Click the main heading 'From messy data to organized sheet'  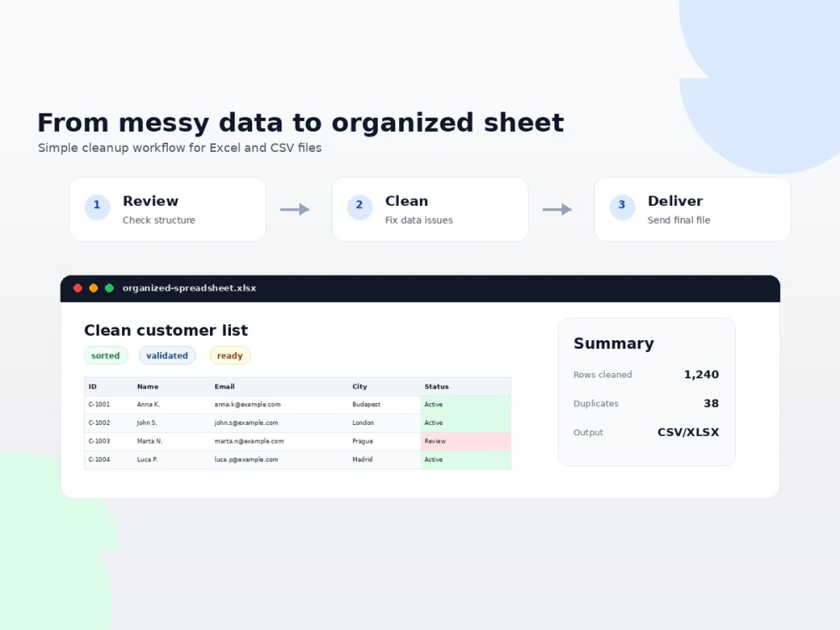[x=301, y=123]
